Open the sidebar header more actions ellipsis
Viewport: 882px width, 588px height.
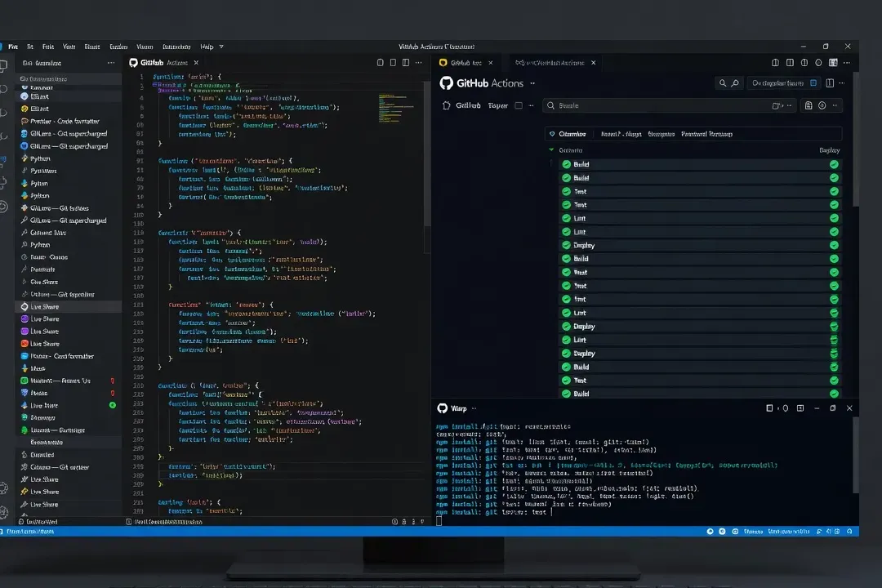[111, 63]
